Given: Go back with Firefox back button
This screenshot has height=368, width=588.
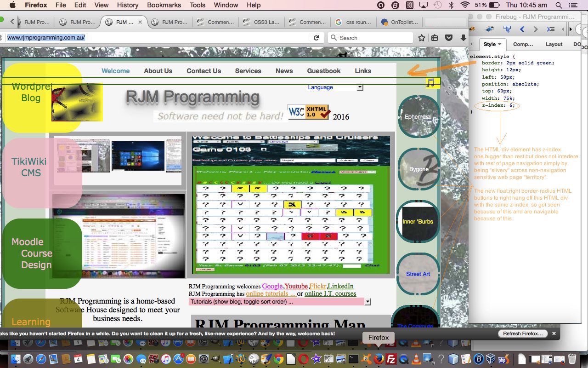Looking at the screenshot, I should point(12,22).
